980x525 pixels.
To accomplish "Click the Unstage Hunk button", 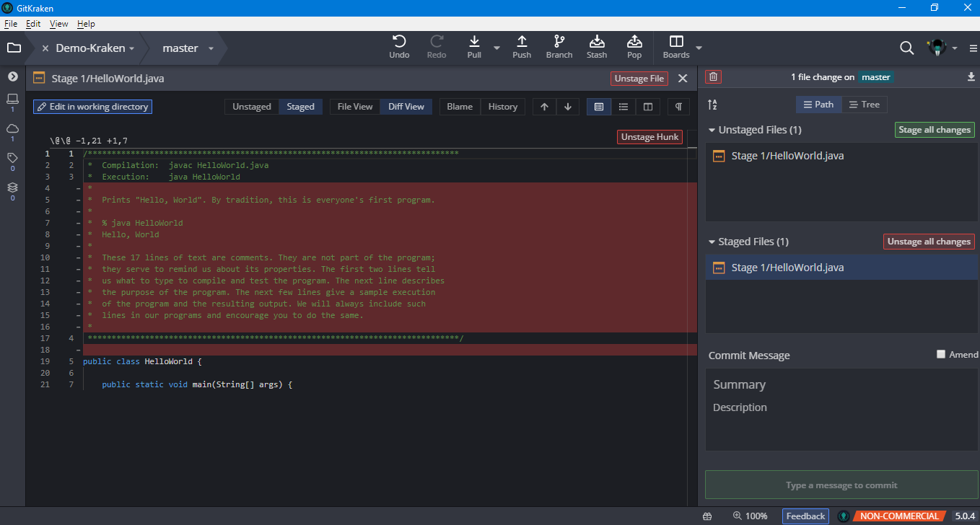I will [649, 137].
